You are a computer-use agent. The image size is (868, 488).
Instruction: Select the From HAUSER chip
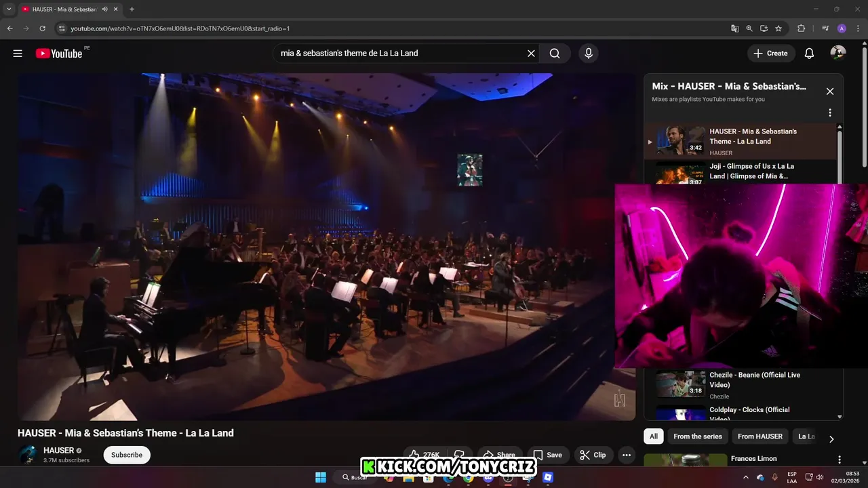759,436
